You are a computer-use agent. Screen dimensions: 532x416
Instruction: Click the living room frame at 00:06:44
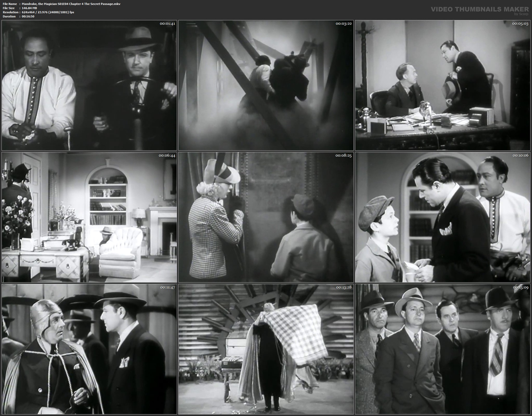[x=89, y=217]
